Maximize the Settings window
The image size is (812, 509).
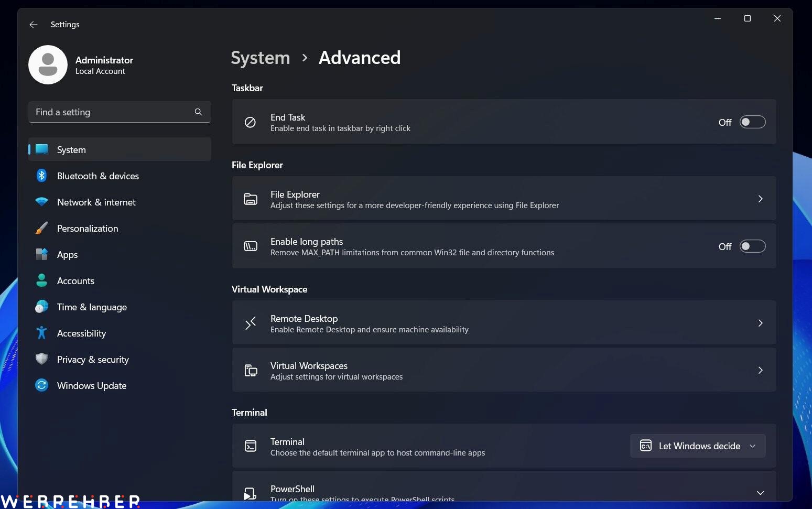(748, 18)
